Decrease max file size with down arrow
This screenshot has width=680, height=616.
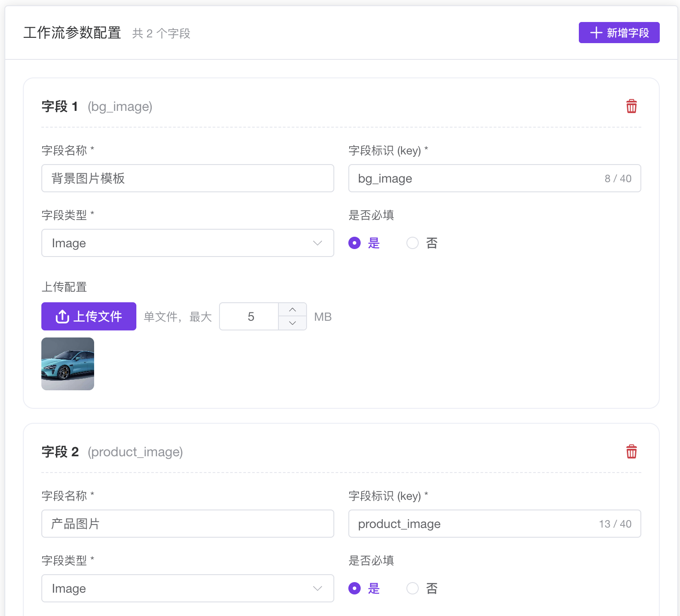[x=292, y=323]
